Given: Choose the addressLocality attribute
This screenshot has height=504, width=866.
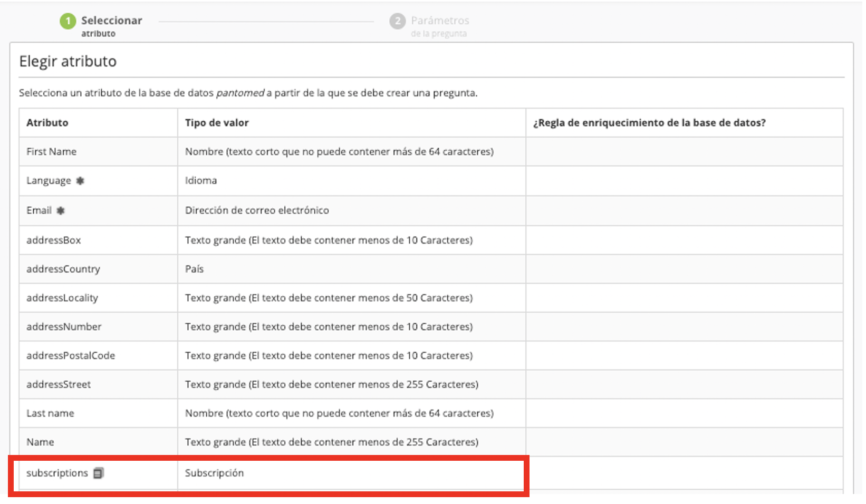Looking at the screenshot, I should 62,298.
